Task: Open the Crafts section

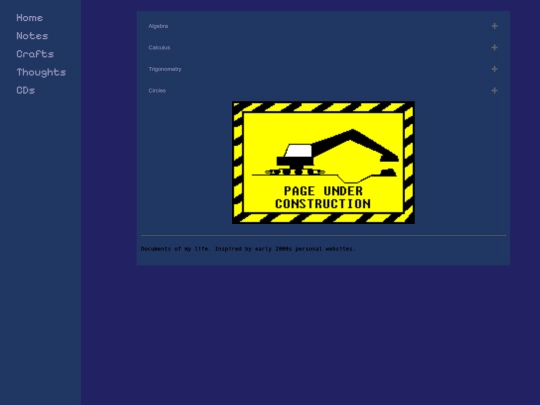Action: 35,54
